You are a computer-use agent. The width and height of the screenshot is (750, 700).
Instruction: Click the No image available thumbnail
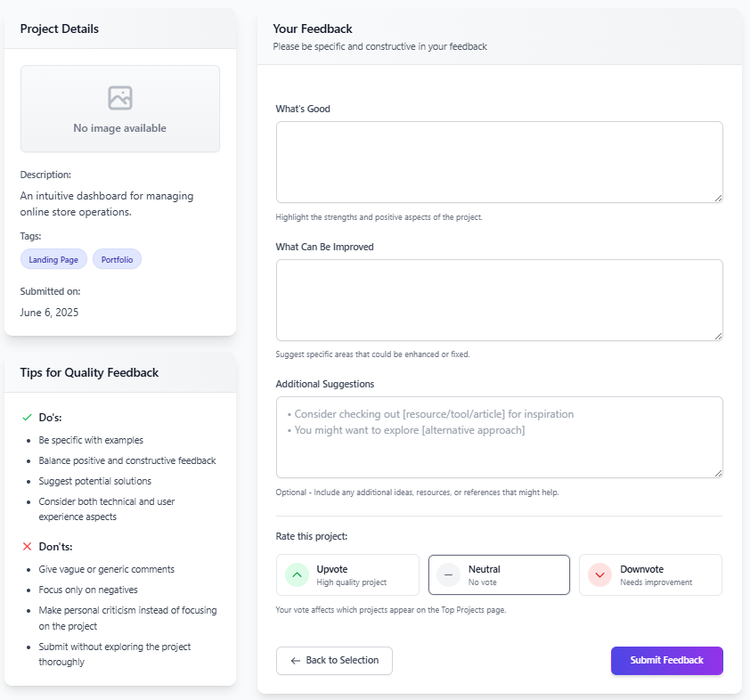tap(120, 109)
